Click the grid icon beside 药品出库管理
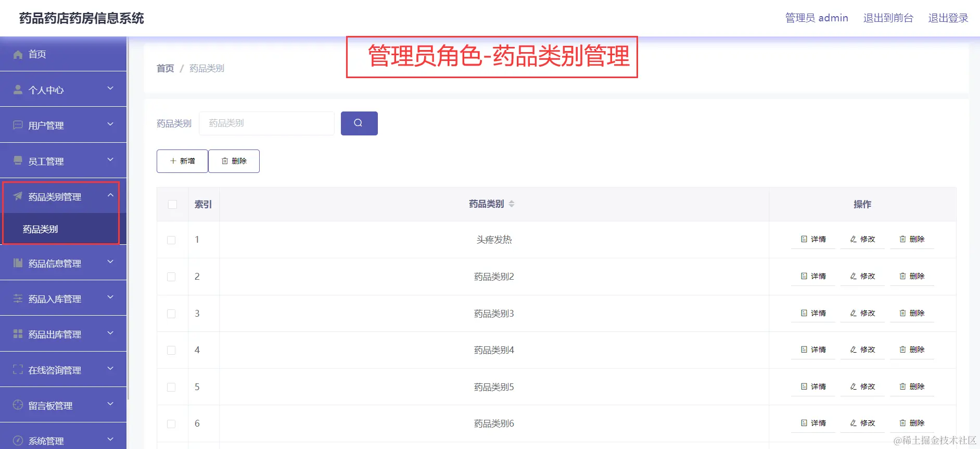 tap(18, 334)
